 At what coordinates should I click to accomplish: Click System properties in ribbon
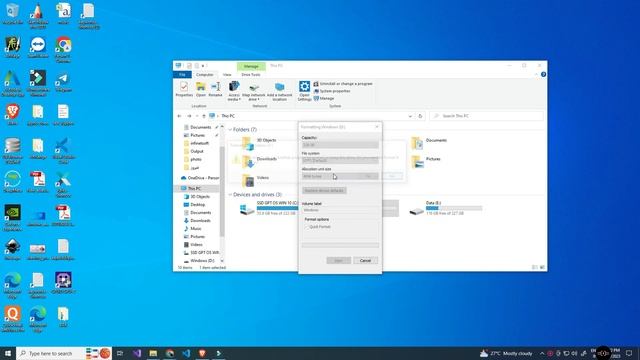[x=332, y=91]
